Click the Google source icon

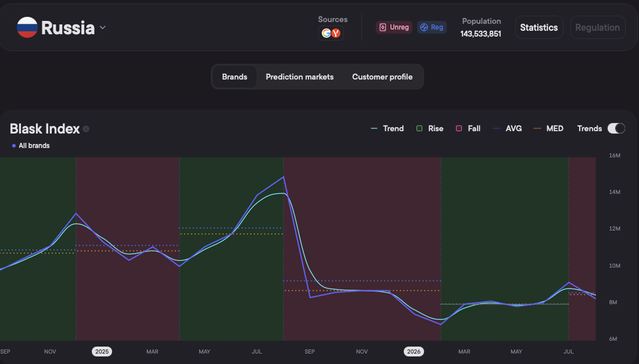tap(326, 34)
